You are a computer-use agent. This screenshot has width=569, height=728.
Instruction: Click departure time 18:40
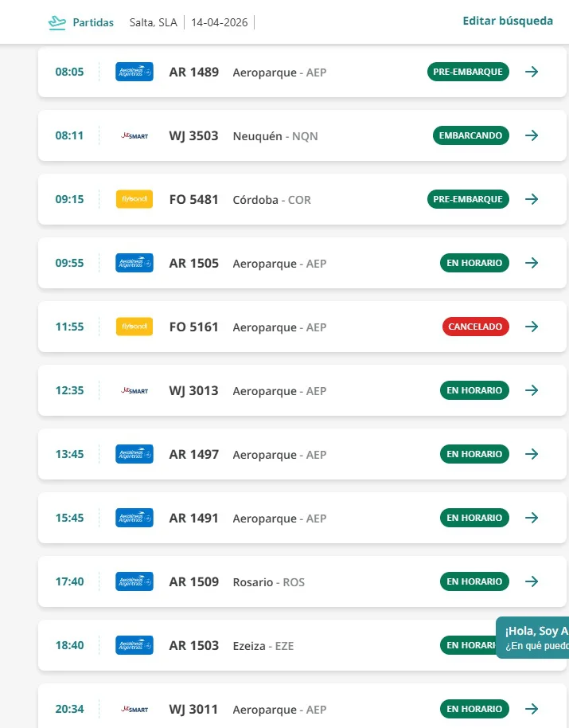coord(69,645)
